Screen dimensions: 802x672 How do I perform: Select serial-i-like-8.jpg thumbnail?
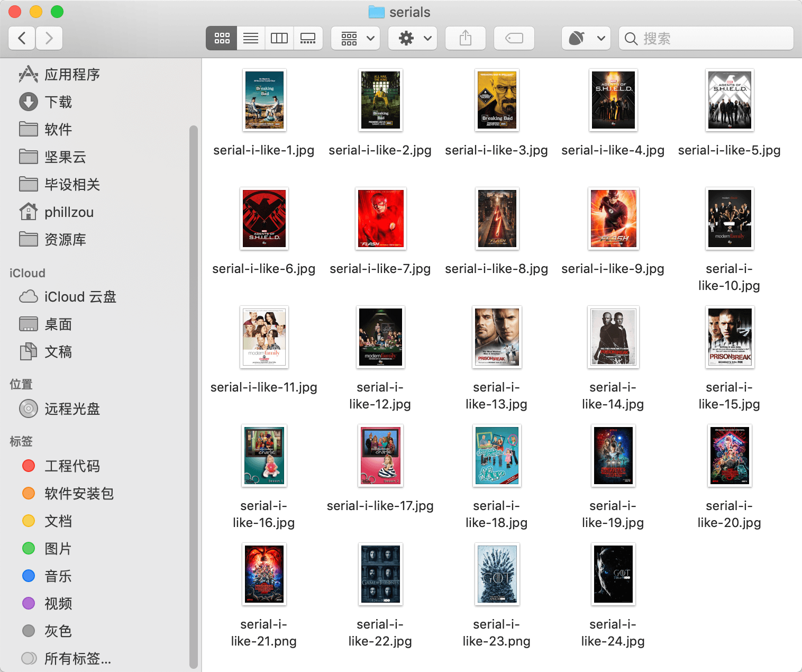497,219
